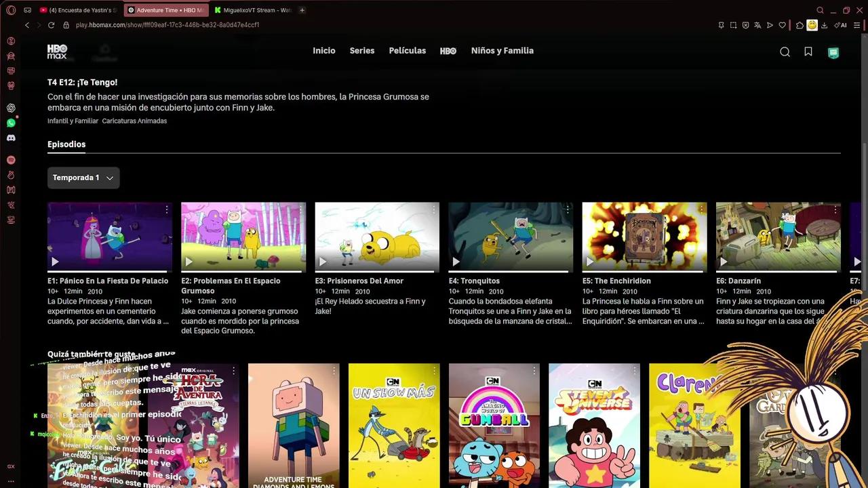Reload the current page
This screenshot has width=868, height=488.
tap(51, 25)
